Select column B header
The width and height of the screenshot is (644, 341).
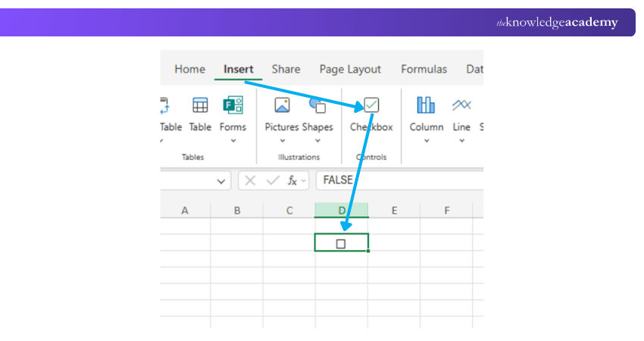point(237,211)
